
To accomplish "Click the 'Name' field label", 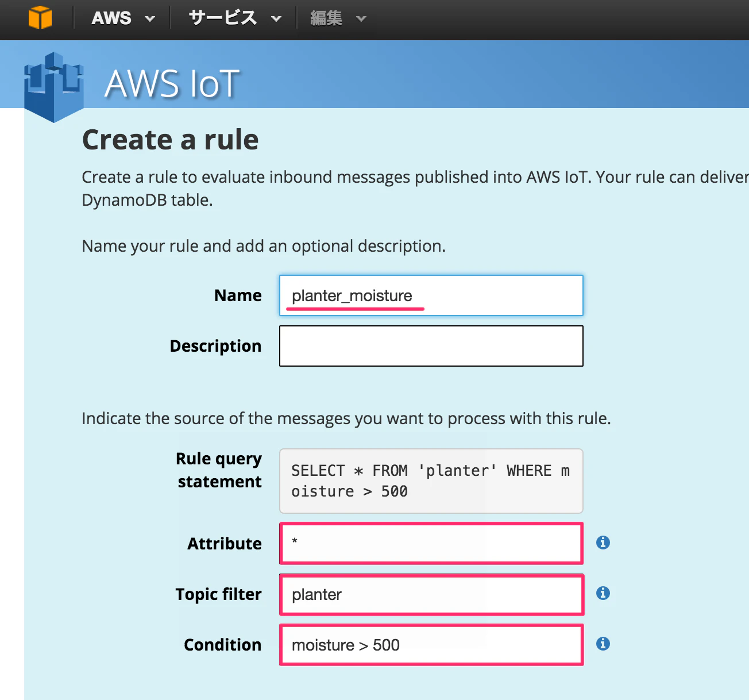I will coord(238,295).
